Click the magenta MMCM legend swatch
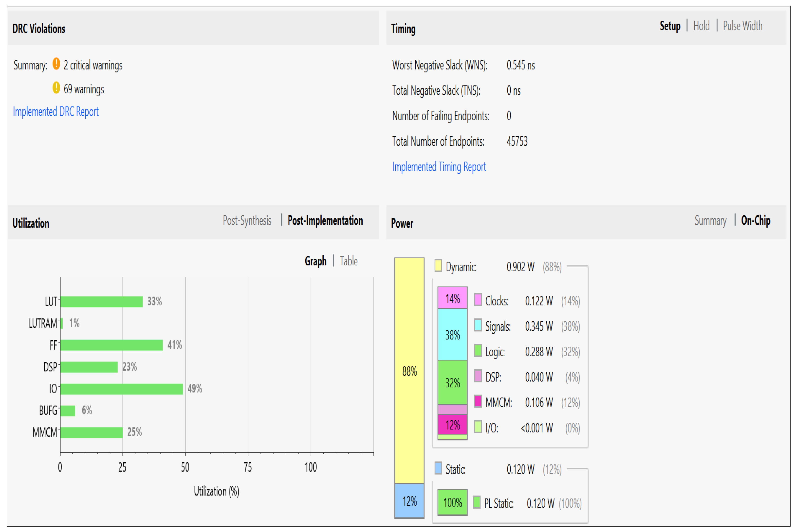The width and height of the screenshot is (795, 532). tap(478, 401)
